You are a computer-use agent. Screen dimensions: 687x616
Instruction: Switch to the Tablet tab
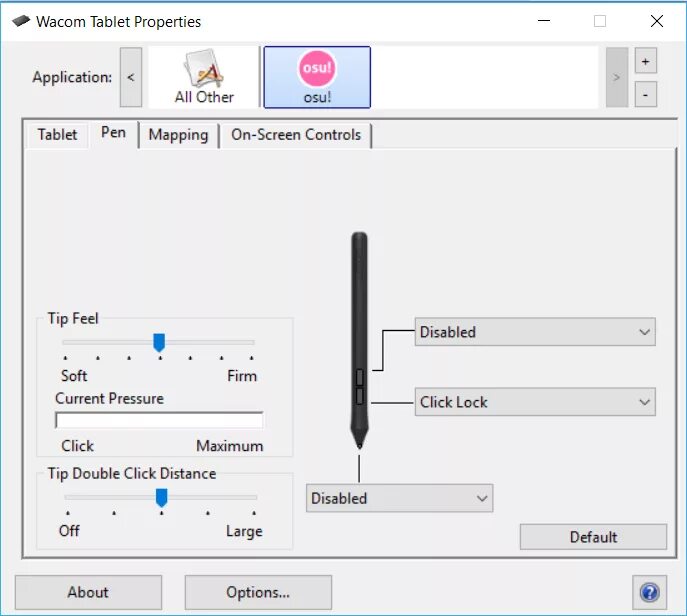(57, 135)
